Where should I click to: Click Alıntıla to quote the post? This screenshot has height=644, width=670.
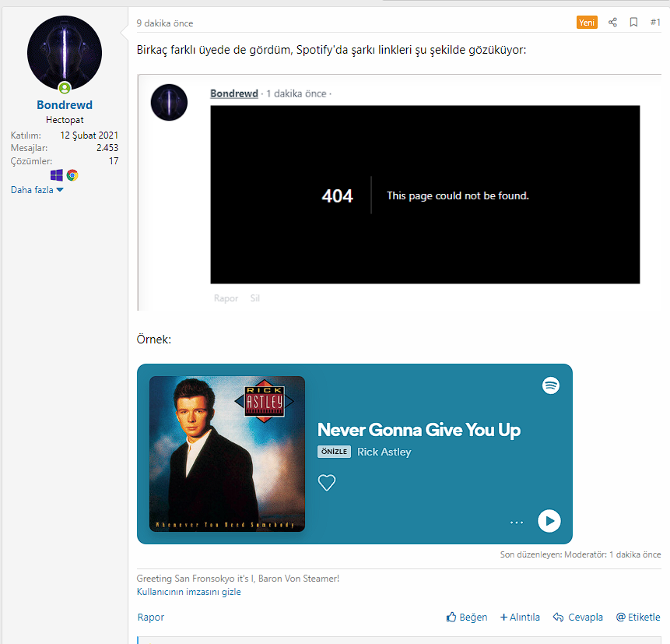point(520,617)
